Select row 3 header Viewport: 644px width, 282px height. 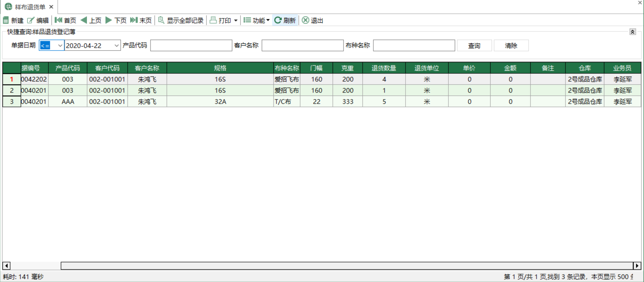12,102
